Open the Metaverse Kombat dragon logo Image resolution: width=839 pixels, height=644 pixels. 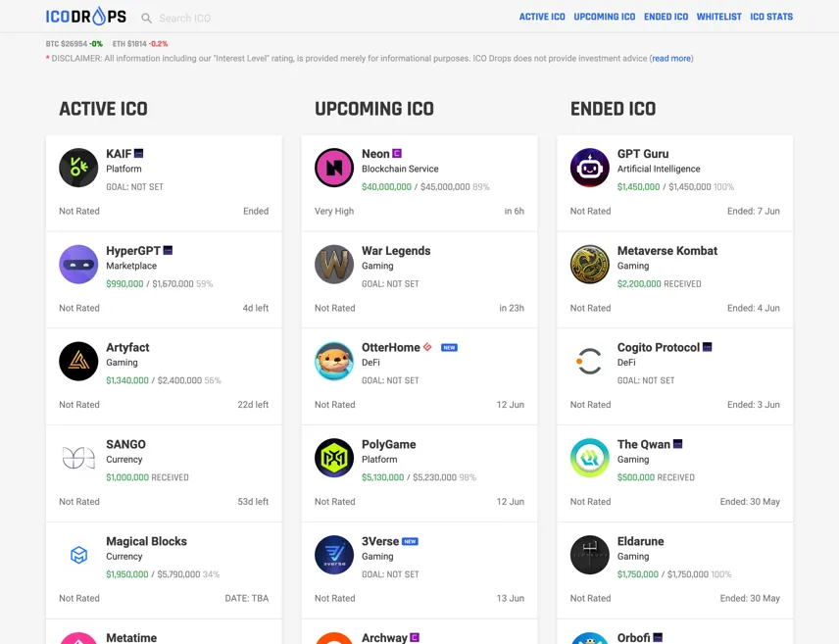click(x=590, y=265)
